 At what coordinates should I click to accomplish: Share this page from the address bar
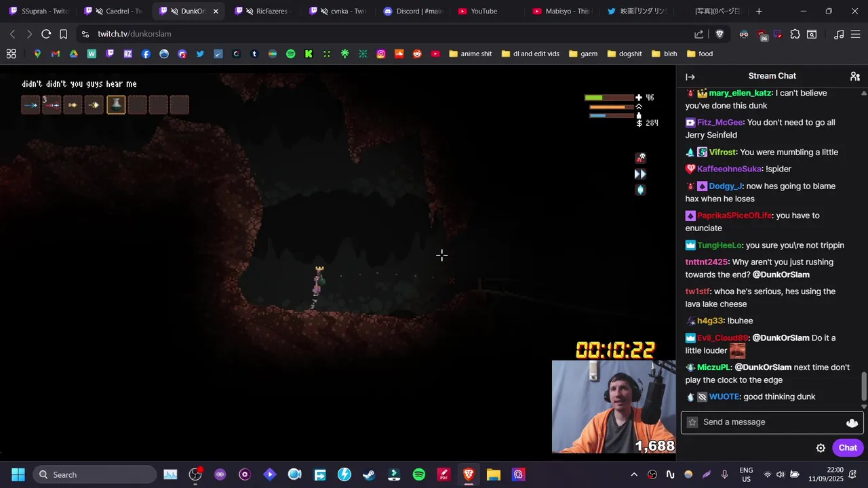[x=699, y=34]
